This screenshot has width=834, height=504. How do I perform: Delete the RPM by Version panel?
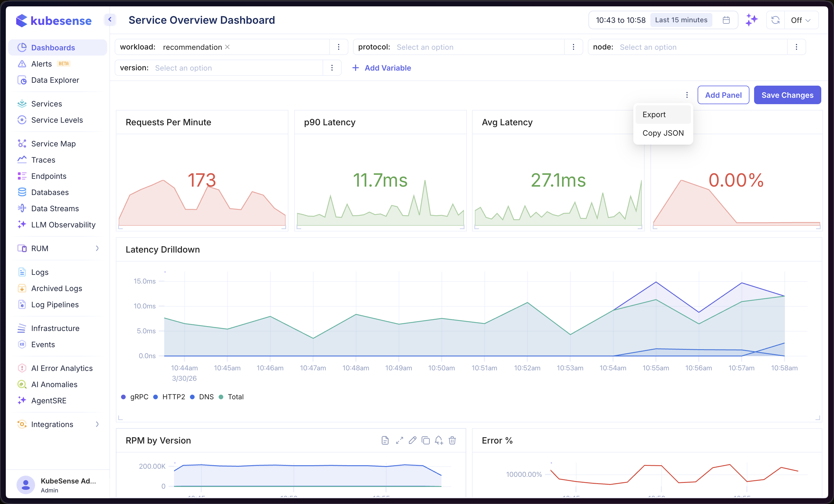[x=452, y=440]
